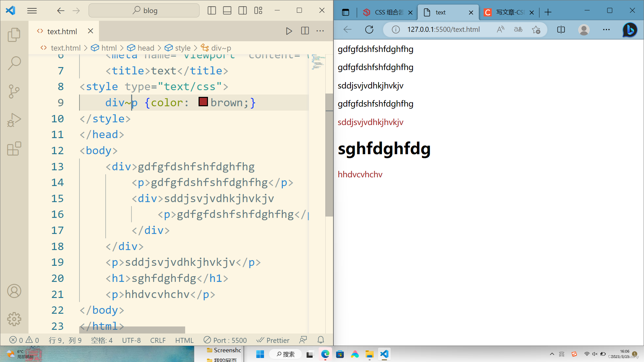Open the Edge tab actions menu
The width and height of the screenshot is (644, 362).
tap(345, 12)
